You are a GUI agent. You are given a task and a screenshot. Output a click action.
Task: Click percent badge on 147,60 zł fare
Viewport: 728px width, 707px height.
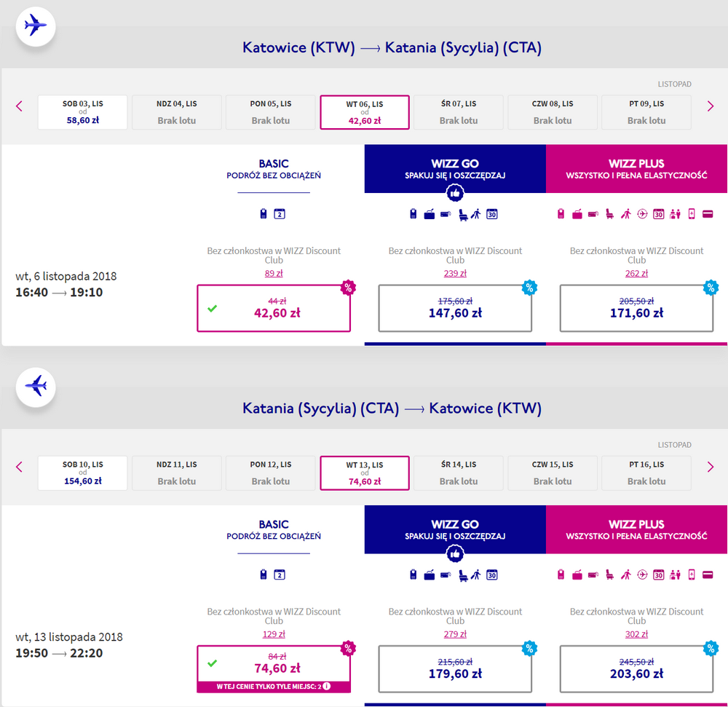tap(529, 288)
